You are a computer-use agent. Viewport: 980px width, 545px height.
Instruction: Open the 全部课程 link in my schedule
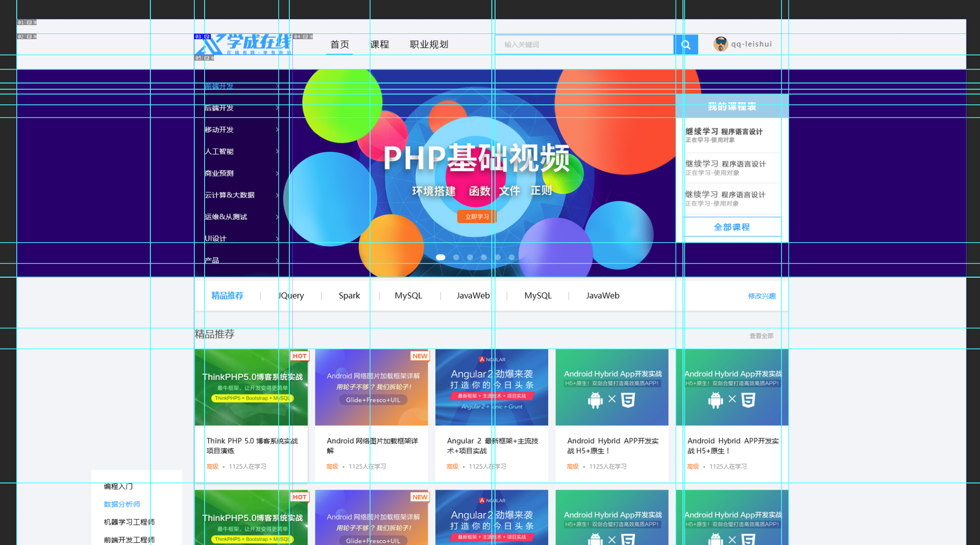click(731, 227)
